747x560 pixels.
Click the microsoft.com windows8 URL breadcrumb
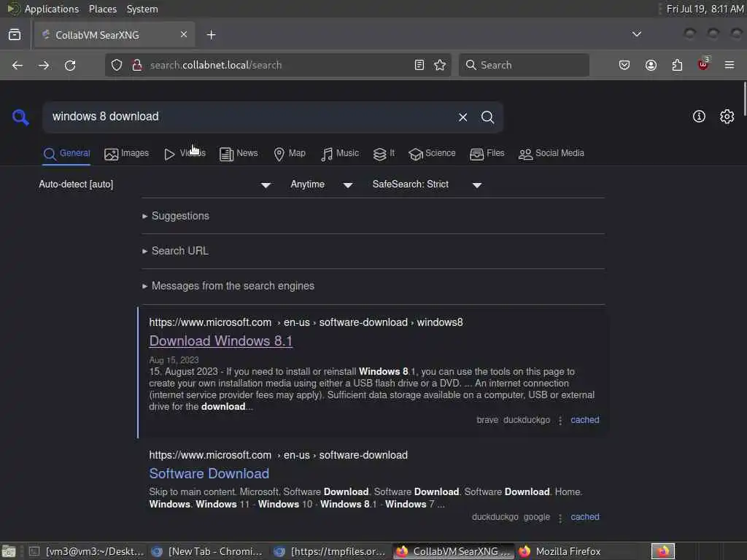coord(306,322)
